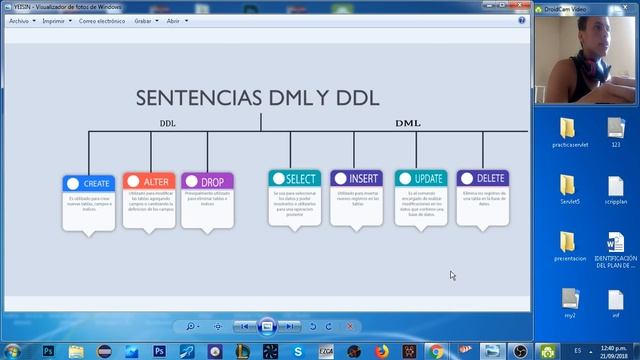640x360 pixels.
Task: Rotate the image counterclockwise
Action: click(x=313, y=327)
